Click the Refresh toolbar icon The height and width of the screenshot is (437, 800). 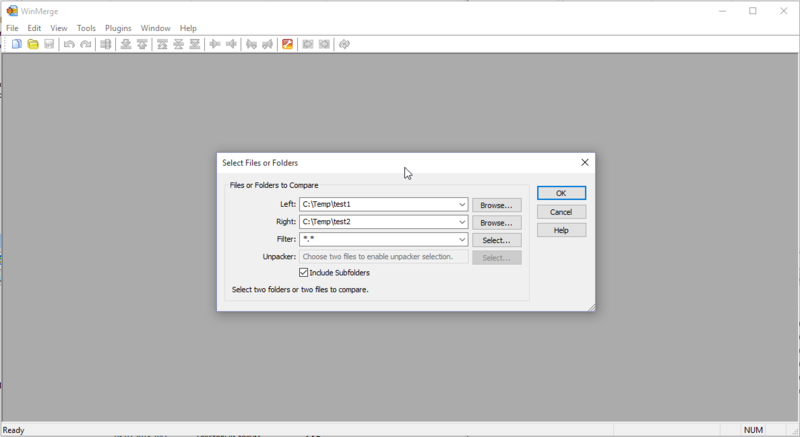click(x=344, y=44)
